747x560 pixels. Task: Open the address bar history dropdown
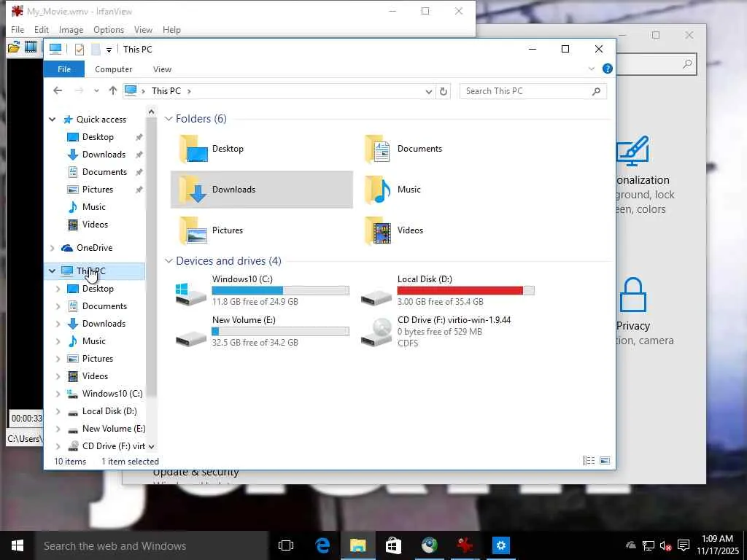(429, 91)
